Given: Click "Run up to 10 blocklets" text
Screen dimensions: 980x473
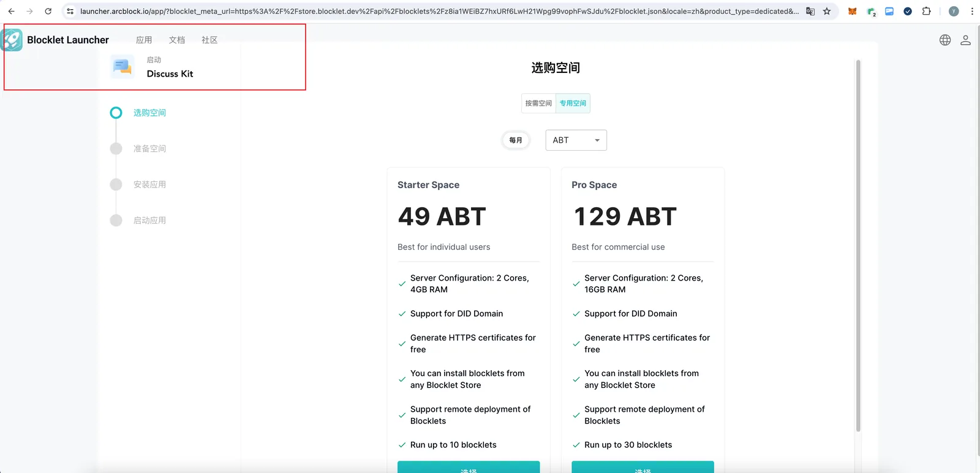Looking at the screenshot, I should [453, 445].
